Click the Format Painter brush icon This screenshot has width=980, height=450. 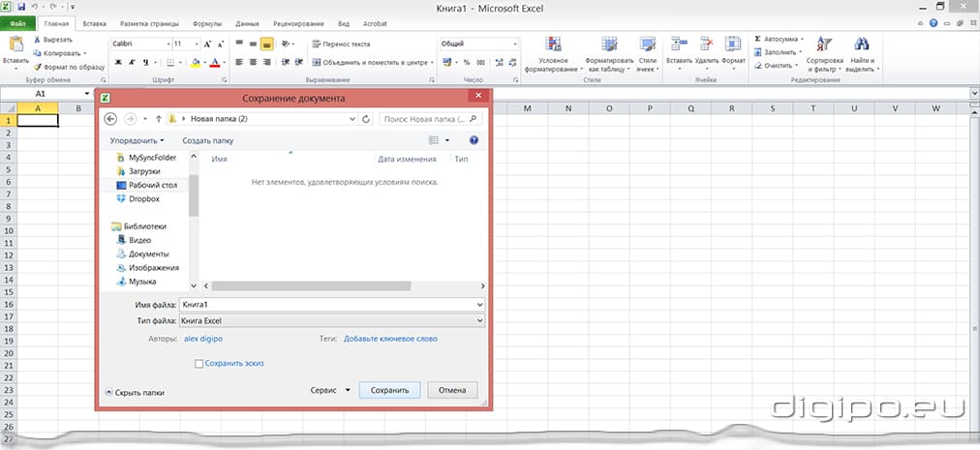tap(37, 67)
